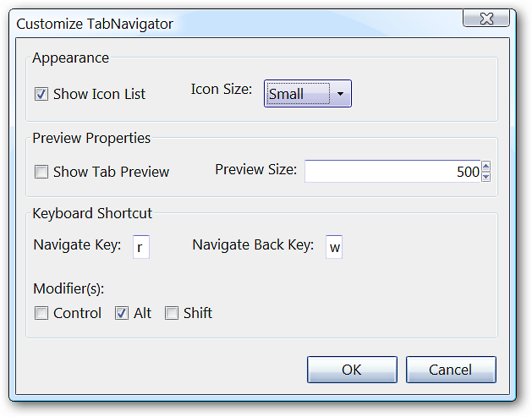Enable the Shift modifier checkbox

pos(172,313)
